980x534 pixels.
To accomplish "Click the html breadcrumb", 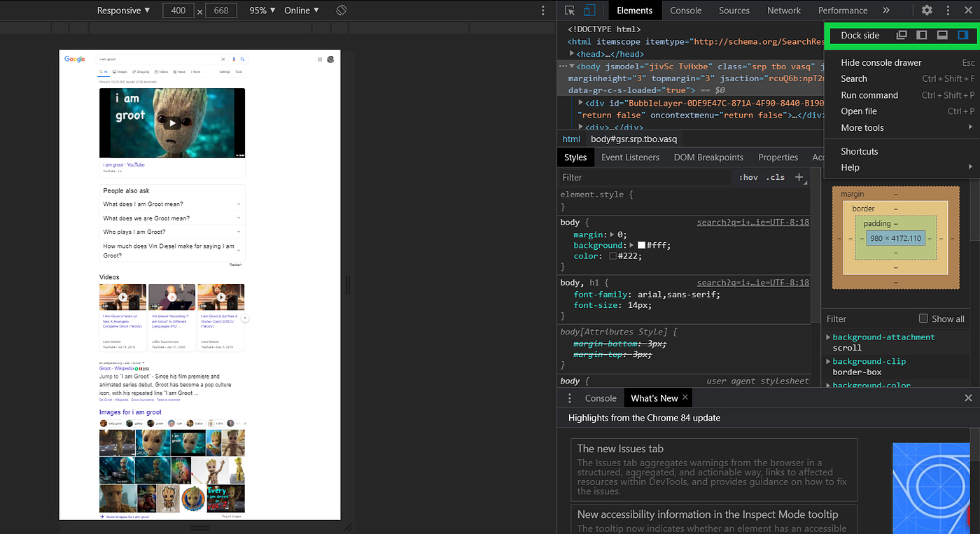I will click(571, 139).
